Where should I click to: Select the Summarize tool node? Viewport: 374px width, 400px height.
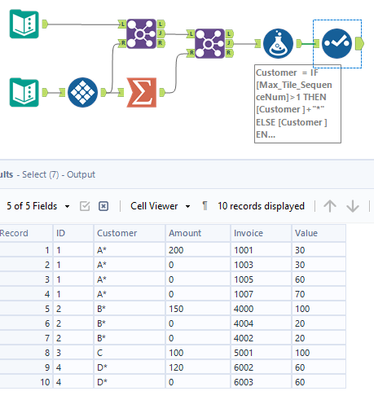pyautogui.click(x=142, y=92)
